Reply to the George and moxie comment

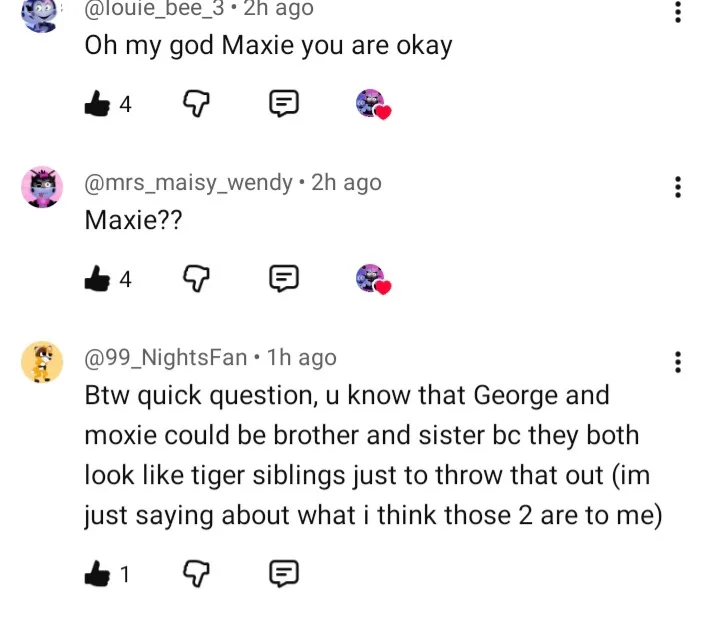[x=284, y=573]
